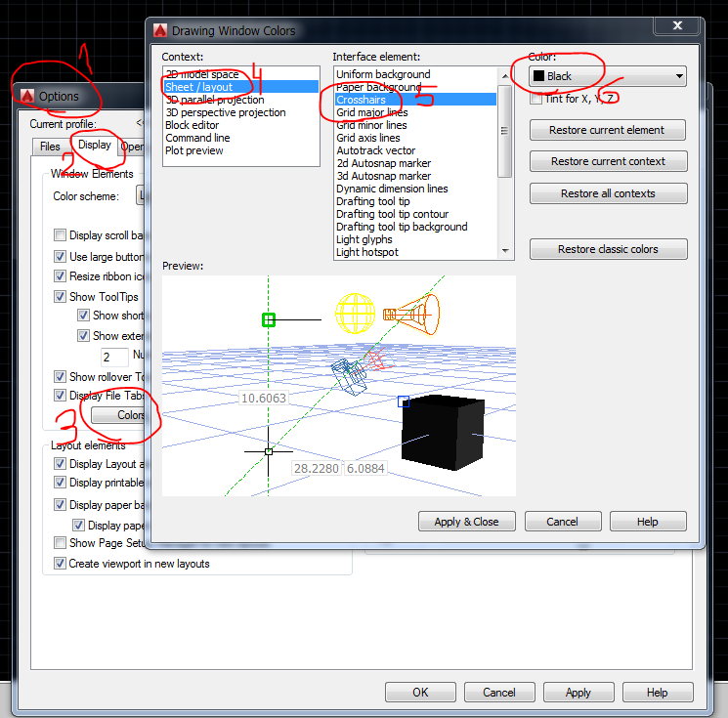Select Block editor context
Viewport: 728px width, 718px height.
click(x=241, y=125)
